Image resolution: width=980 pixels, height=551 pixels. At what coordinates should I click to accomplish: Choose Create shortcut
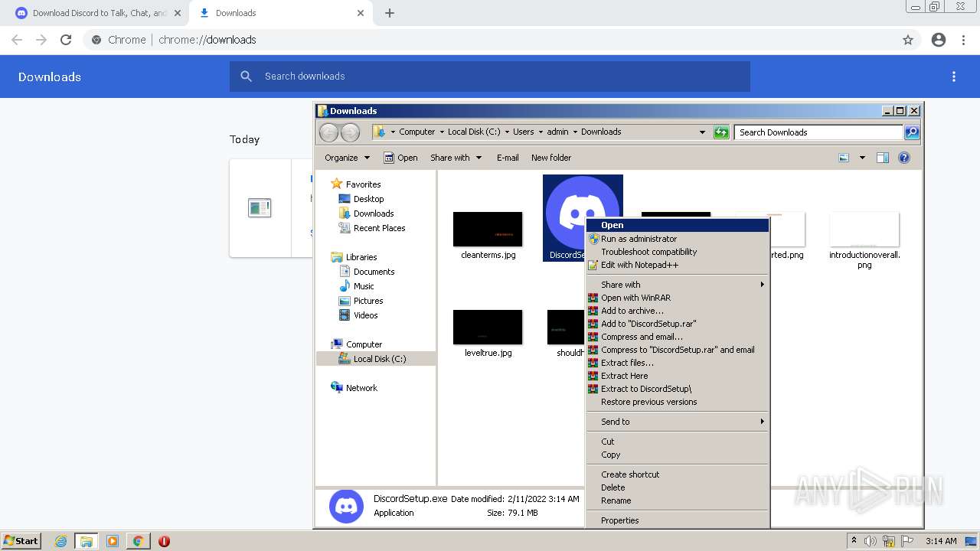pos(678,474)
